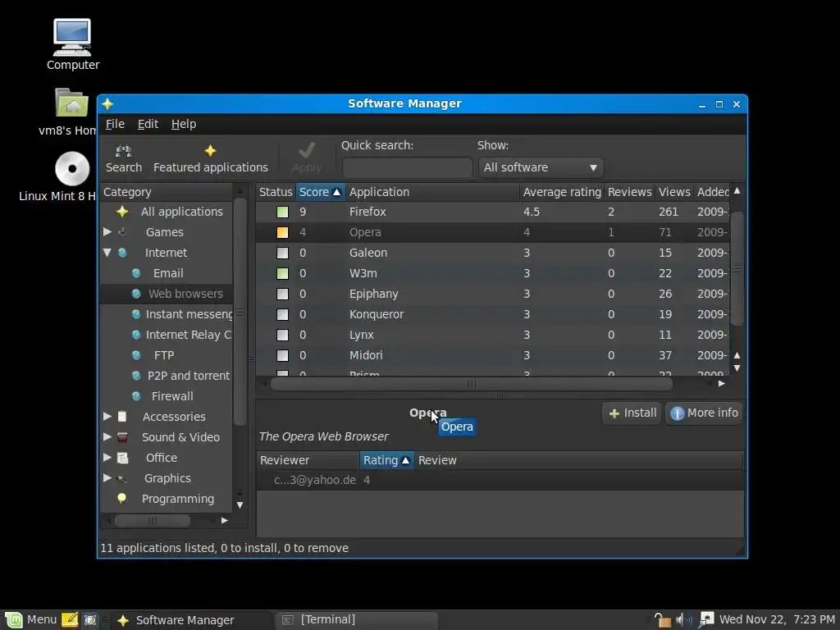
Task: Expand the Sound & Video category arrow
Action: click(107, 436)
